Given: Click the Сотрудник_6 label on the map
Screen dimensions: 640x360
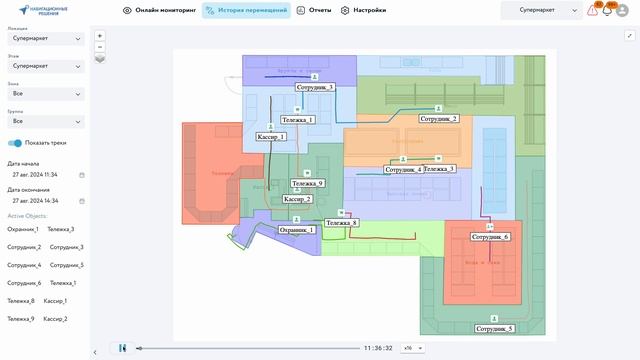Looking at the screenshot, I should click(x=490, y=237).
